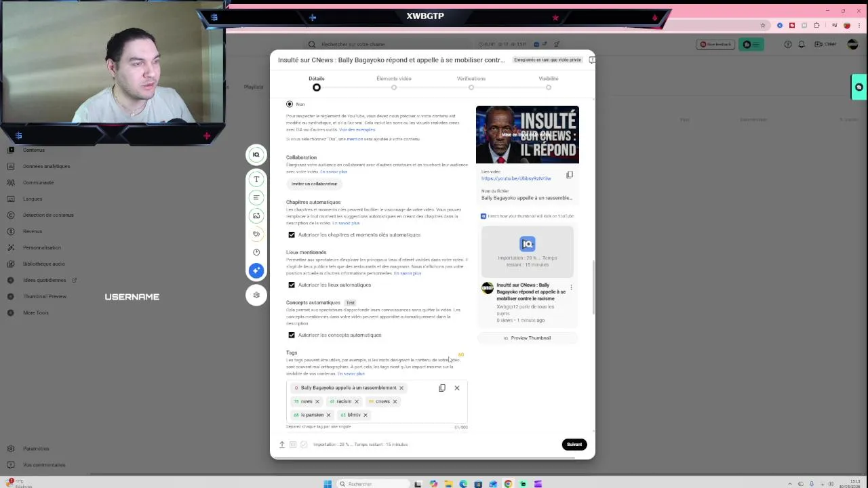868x488 pixels.
Task: Click the checks complete icon in dialog footer
Action: click(304, 445)
